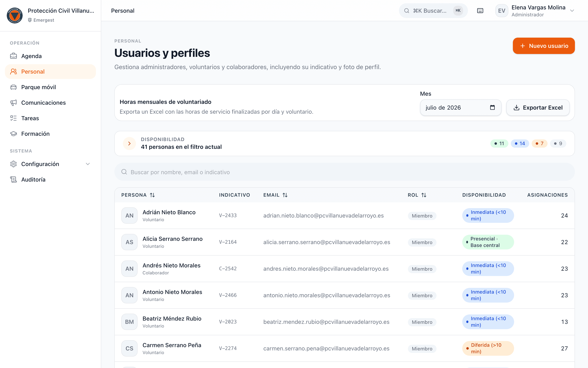Expand the Disponibilidad summary panel
Screen dimensions: 588x368
[129, 144]
